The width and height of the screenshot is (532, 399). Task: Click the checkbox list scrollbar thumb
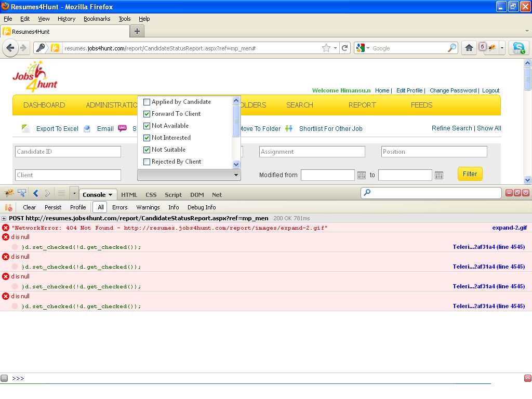click(x=236, y=121)
